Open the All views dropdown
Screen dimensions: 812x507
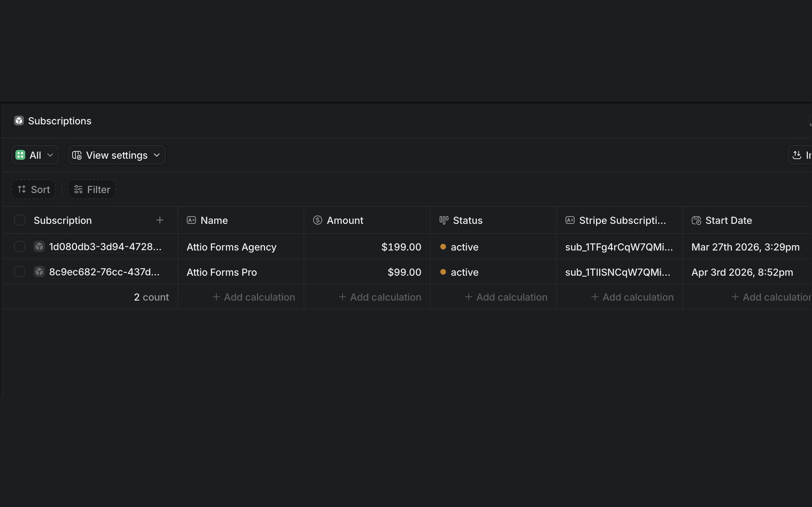point(35,155)
